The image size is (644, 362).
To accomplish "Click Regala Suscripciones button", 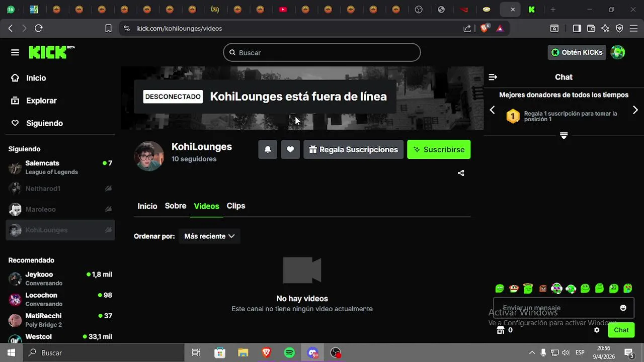I will (353, 149).
